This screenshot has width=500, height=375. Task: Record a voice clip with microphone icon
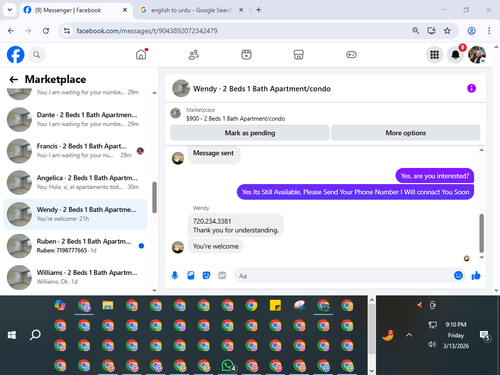tap(175, 275)
